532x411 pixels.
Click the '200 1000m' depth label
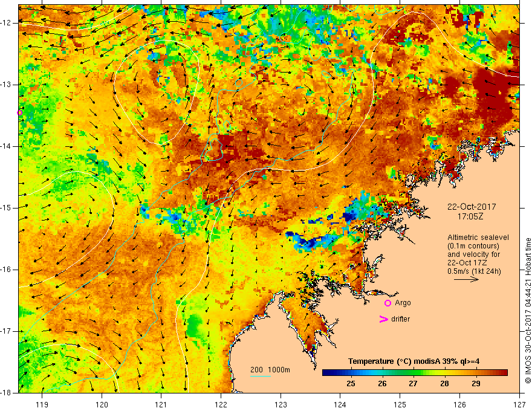pos(270,370)
